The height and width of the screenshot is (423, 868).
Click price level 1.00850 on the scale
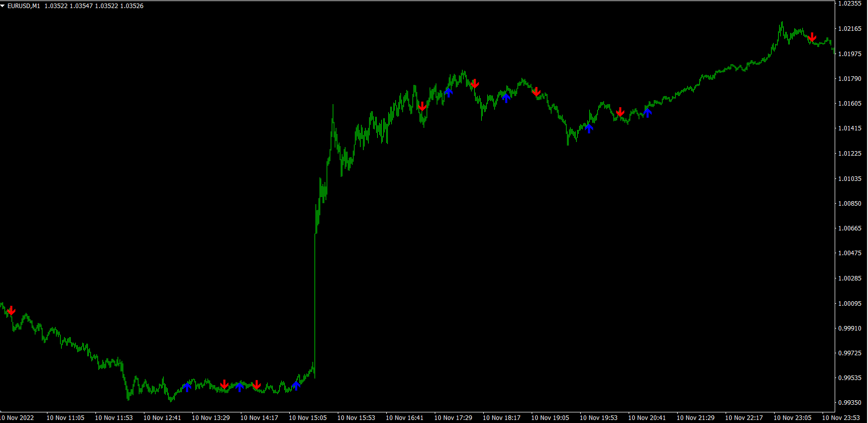coord(850,203)
